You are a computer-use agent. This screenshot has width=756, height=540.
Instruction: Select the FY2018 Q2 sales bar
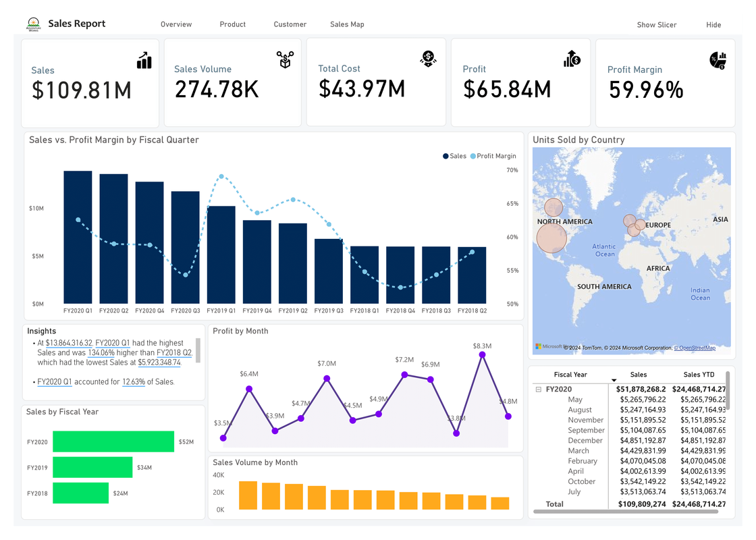[472, 275]
